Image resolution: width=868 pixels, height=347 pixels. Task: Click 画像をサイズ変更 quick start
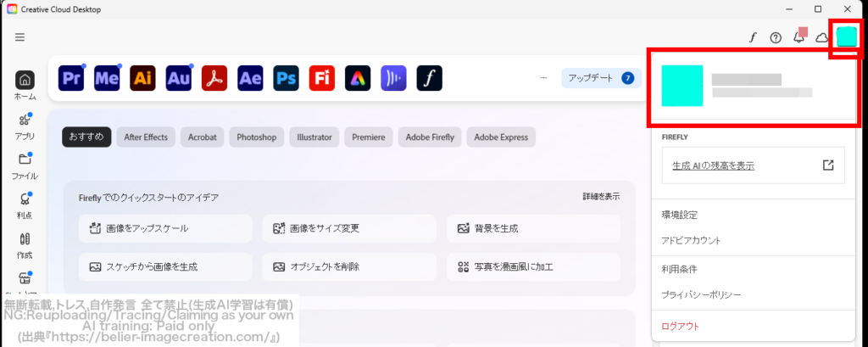click(348, 228)
